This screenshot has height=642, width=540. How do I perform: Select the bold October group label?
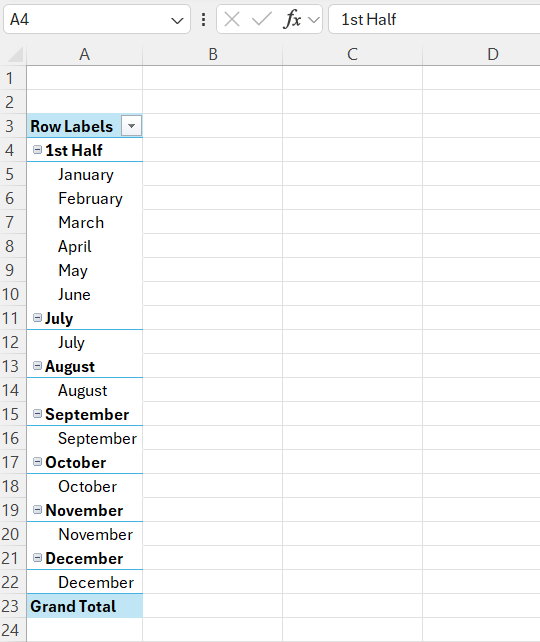[x=76, y=463]
